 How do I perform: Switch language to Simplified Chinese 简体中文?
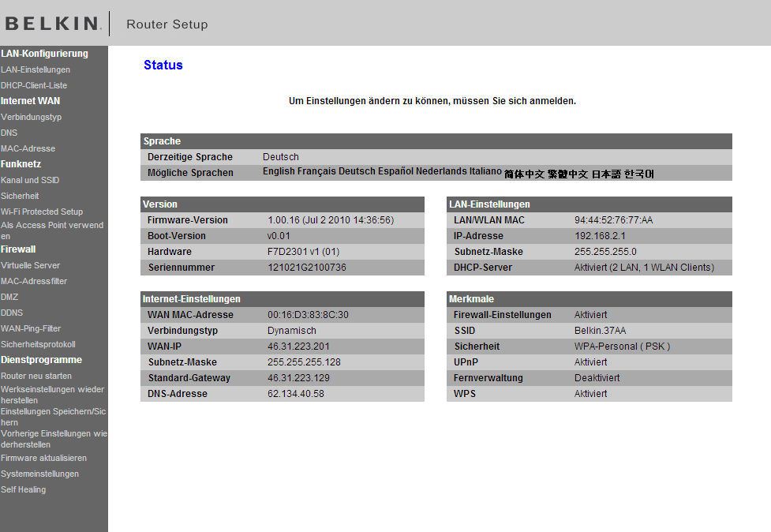point(524,174)
